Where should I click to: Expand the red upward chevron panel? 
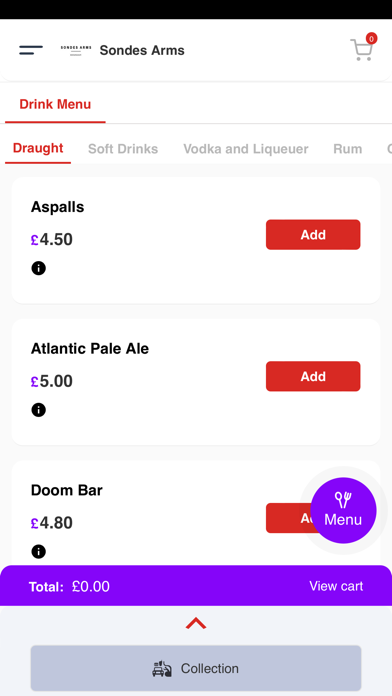coord(196,623)
